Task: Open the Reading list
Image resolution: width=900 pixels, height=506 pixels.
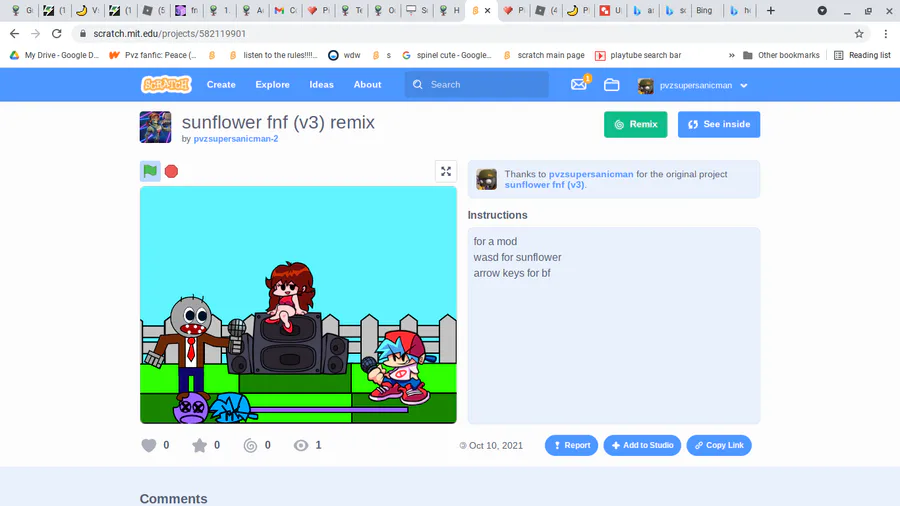Action: coord(863,55)
